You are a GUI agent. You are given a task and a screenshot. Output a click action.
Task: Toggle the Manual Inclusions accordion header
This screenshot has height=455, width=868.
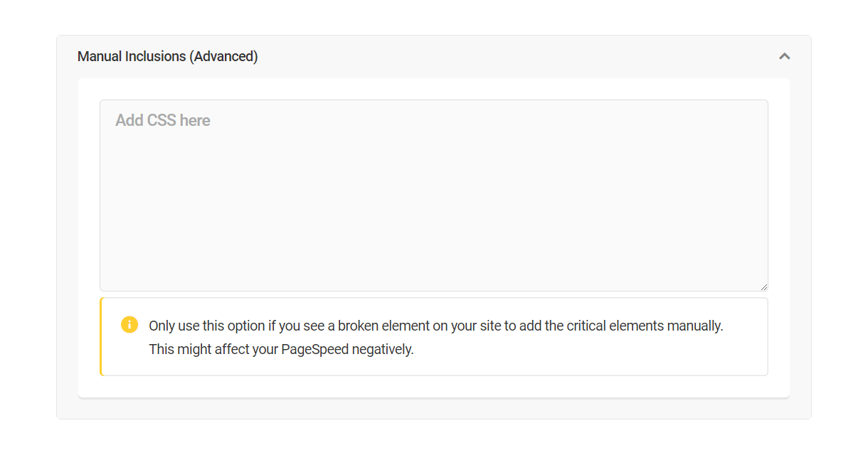434,56
